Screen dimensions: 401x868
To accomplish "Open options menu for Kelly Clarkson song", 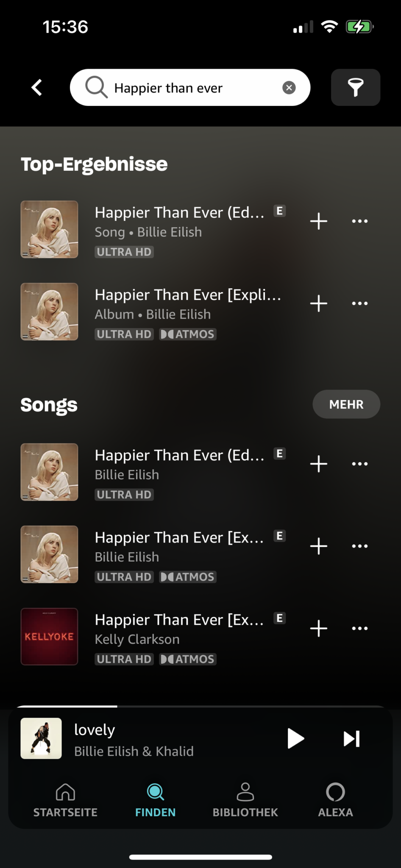I will 360,628.
